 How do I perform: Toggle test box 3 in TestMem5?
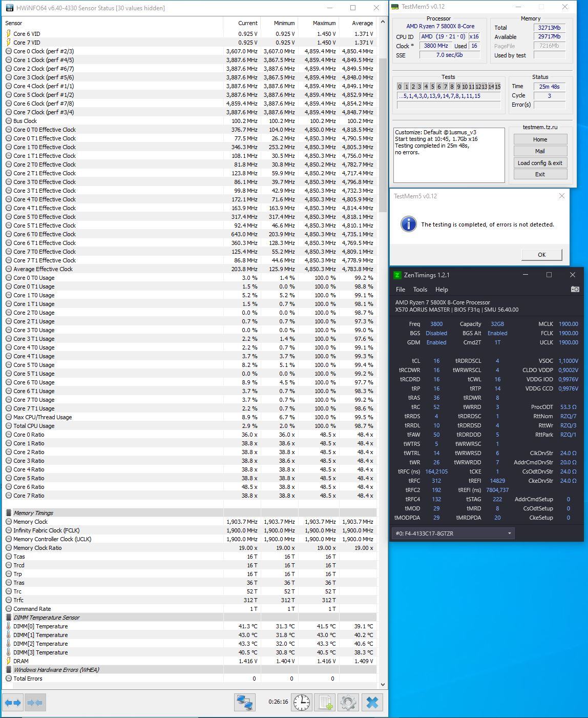click(419, 87)
